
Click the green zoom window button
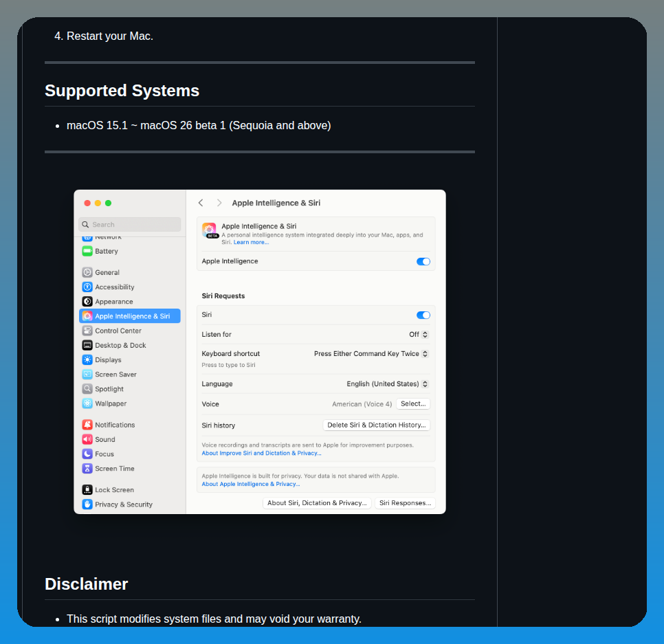[x=109, y=203]
